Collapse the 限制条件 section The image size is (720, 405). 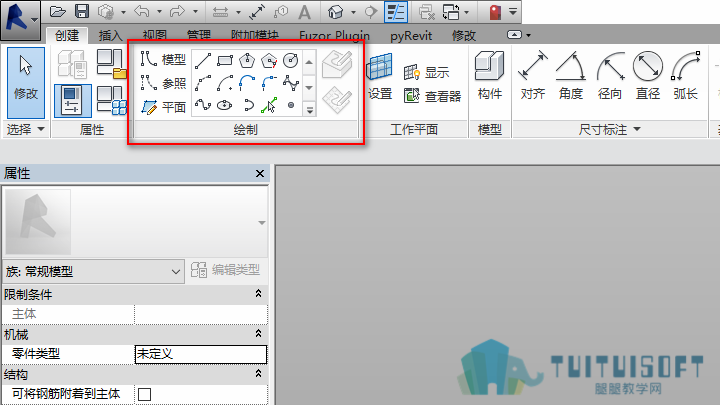tap(259, 293)
